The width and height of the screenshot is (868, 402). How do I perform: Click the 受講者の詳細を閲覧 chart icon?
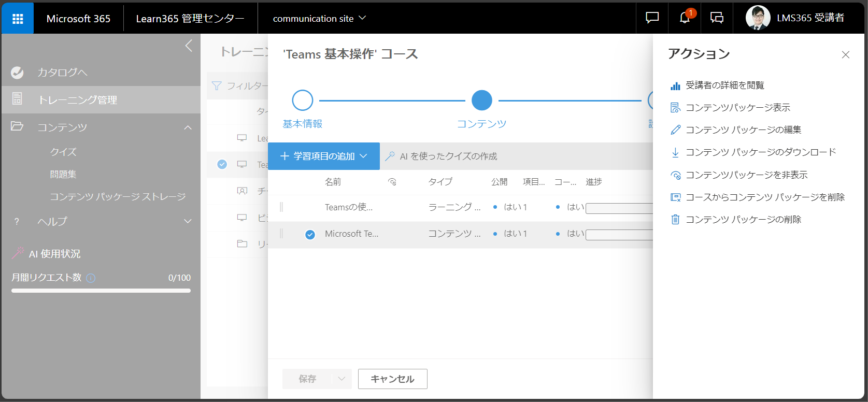coord(675,85)
